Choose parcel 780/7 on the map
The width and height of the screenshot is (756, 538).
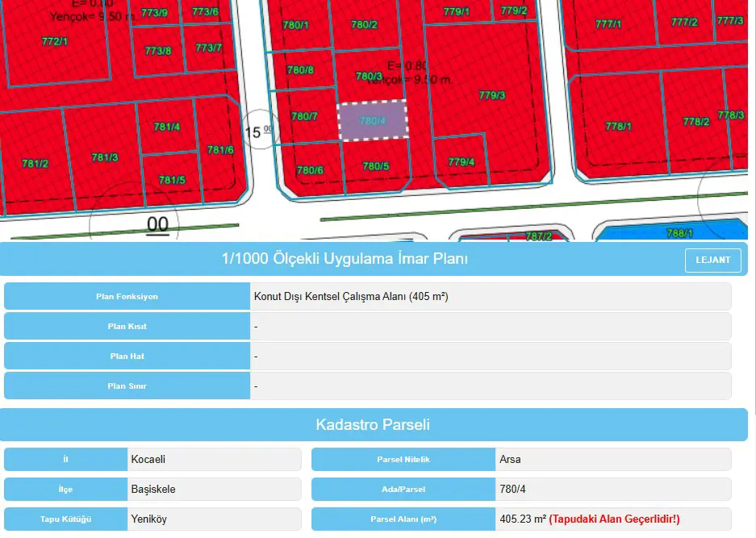[x=304, y=116]
